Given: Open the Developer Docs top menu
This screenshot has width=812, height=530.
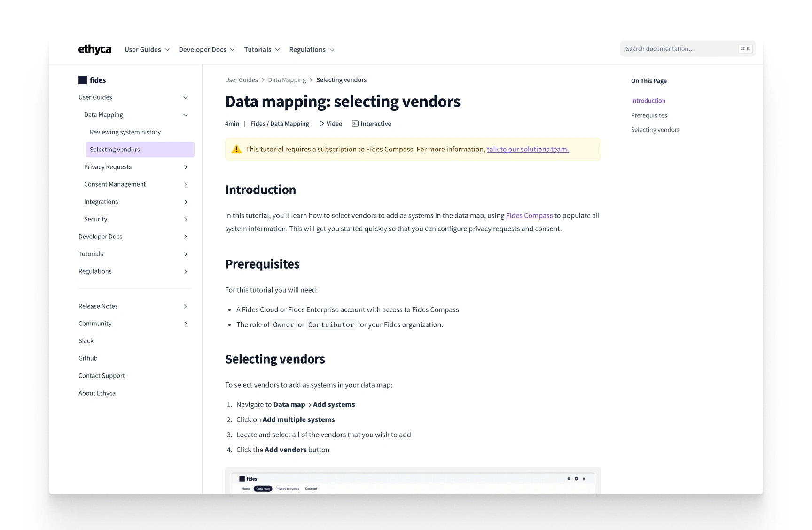Looking at the screenshot, I should pos(207,50).
